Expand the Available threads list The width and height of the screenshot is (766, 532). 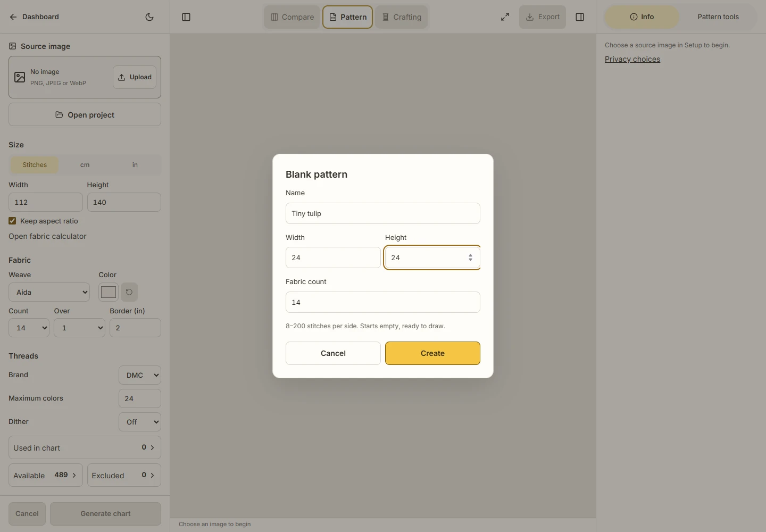pos(46,475)
